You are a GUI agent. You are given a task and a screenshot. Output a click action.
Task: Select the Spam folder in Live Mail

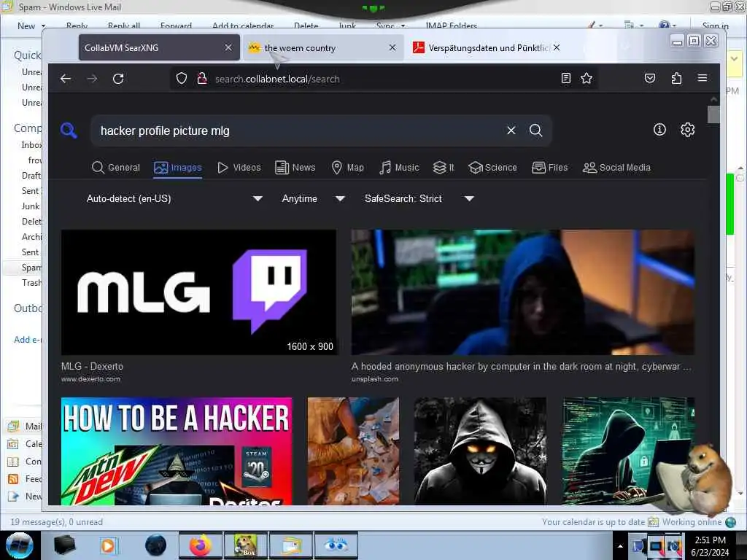tap(31, 267)
